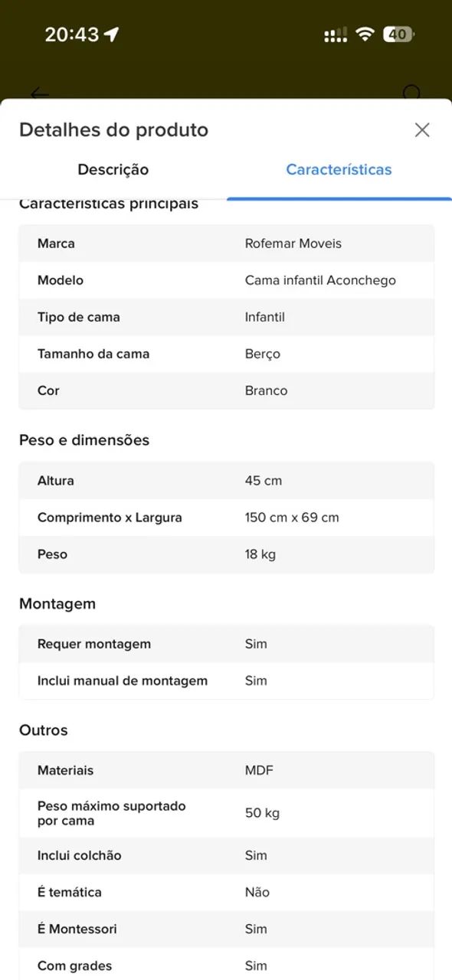The height and width of the screenshot is (980, 452).
Task: Switch to the Descrição tab
Action: point(113,170)
